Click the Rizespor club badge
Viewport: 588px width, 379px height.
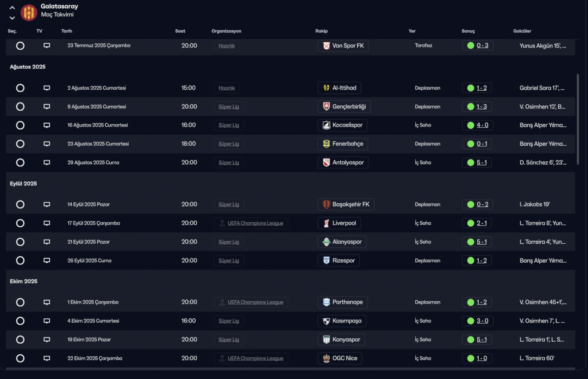(x=326, y=260)
